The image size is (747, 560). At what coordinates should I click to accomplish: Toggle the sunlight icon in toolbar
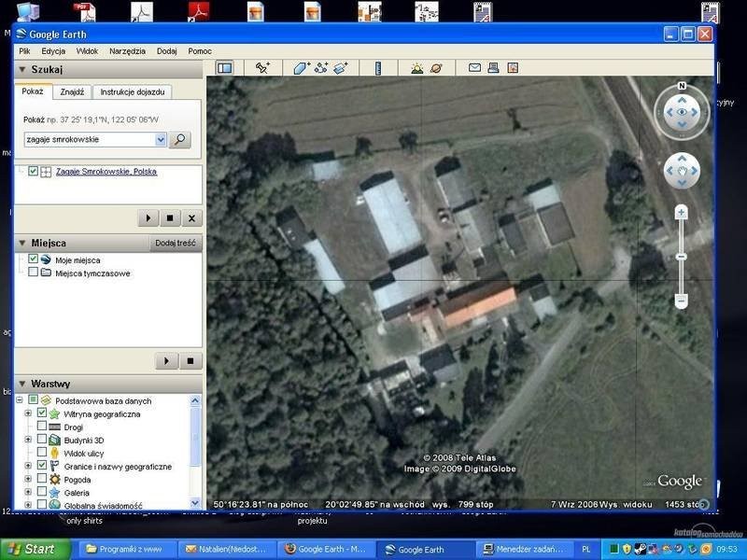pos(417,68)
